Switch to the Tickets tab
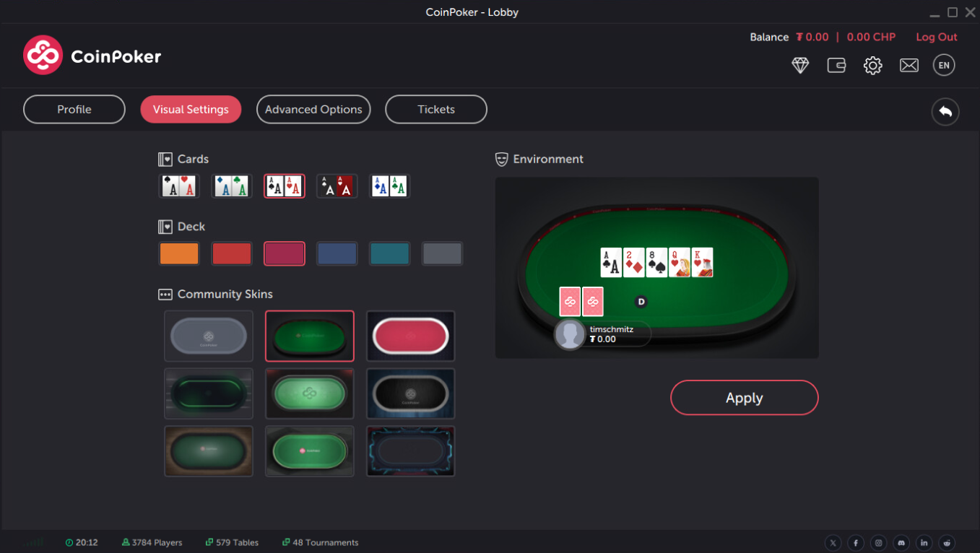Screen dimensions: 980x553 (436, 110)
